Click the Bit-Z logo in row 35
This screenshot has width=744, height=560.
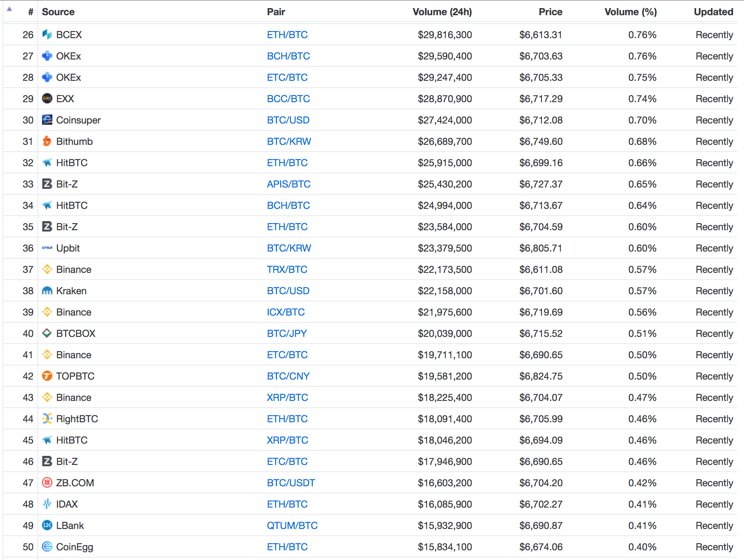click(x=47, y=227)
